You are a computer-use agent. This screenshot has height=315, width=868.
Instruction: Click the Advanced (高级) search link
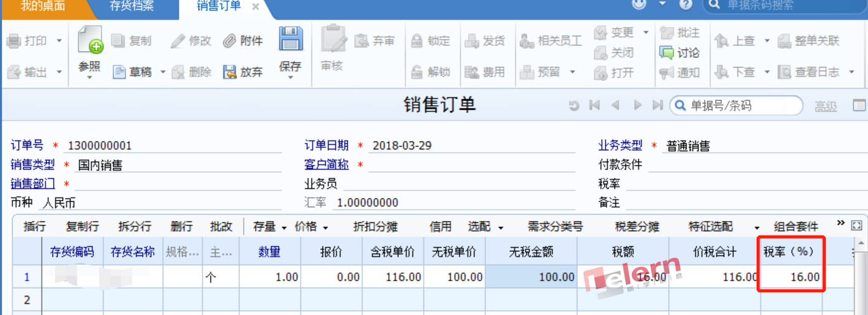pos(826,106)
